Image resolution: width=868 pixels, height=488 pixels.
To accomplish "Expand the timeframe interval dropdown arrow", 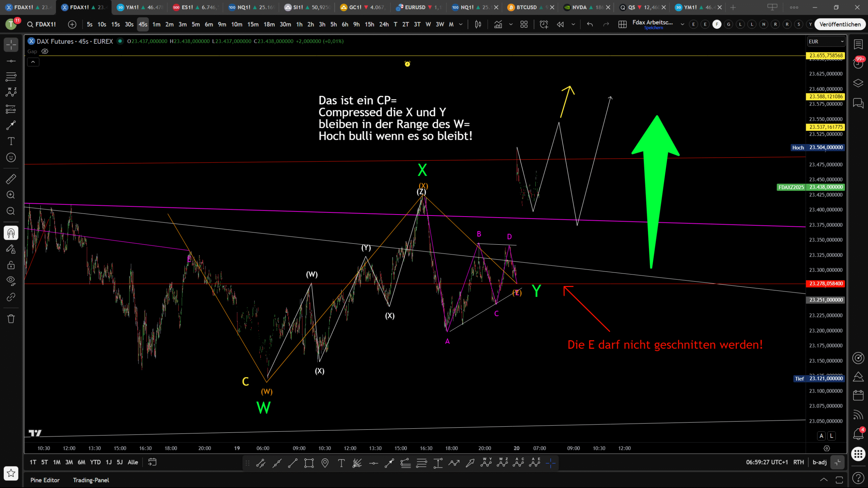I will [461, 24].
